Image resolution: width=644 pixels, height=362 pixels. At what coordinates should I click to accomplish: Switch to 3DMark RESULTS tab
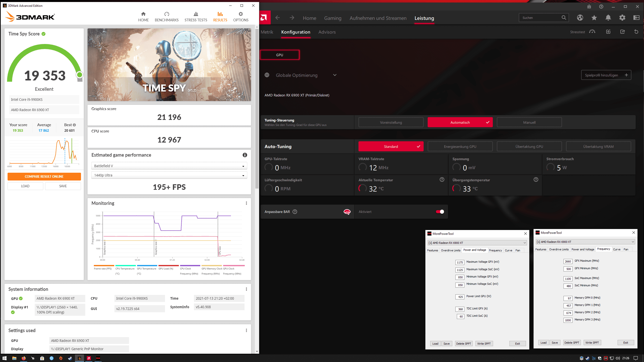click(x=220, y=17)
